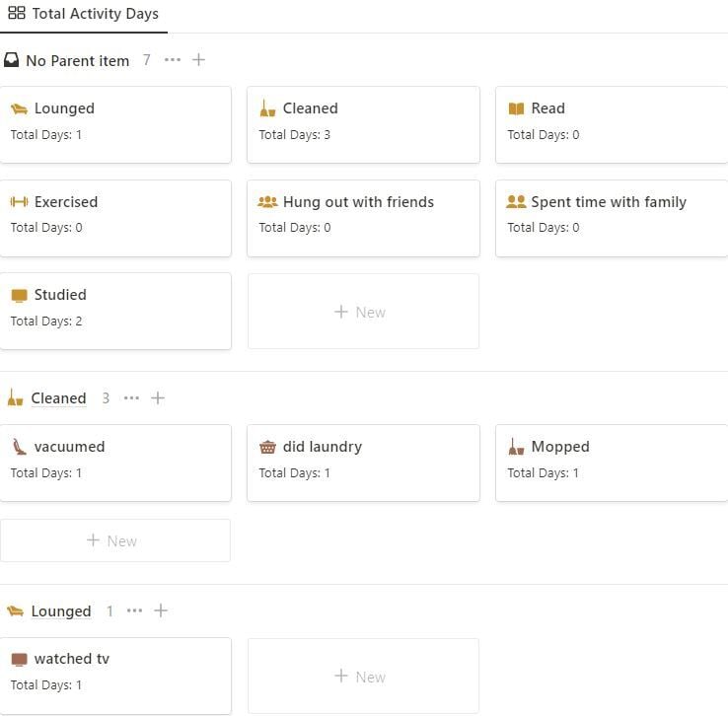
Task: Open the three-dot menu for Lounged group
Action: pos(135,611)
